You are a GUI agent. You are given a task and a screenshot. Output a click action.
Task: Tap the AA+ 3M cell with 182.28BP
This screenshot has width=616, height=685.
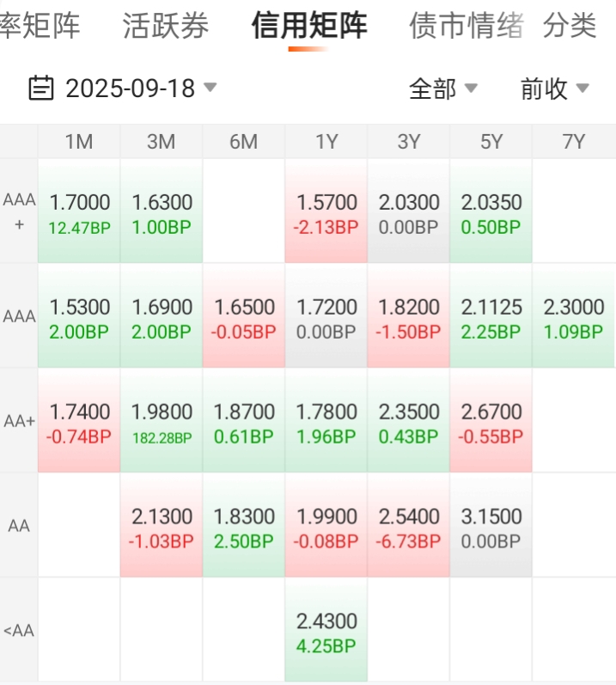[162, 420]
